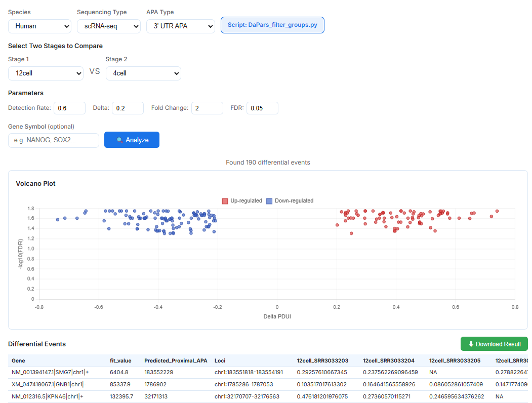Toggle the Down-regulated blue legend swatch
The width and height of the screenshot is (532, 403).
(269, 201)
